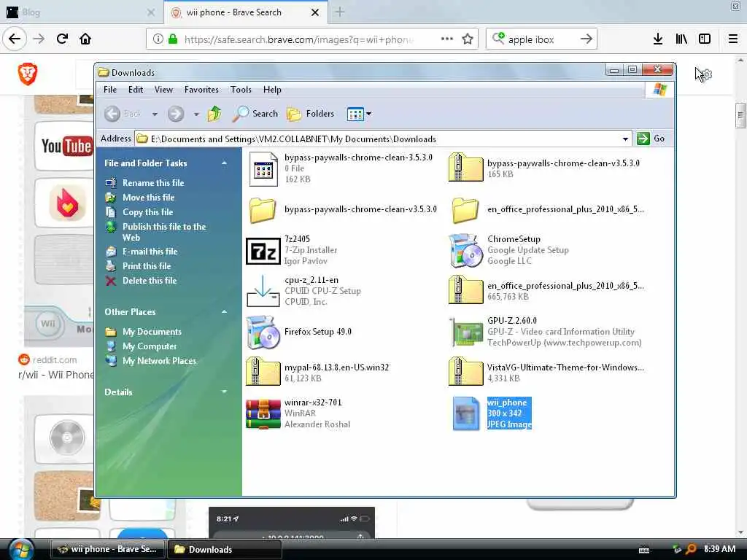Open the View menu

(163, 90)
